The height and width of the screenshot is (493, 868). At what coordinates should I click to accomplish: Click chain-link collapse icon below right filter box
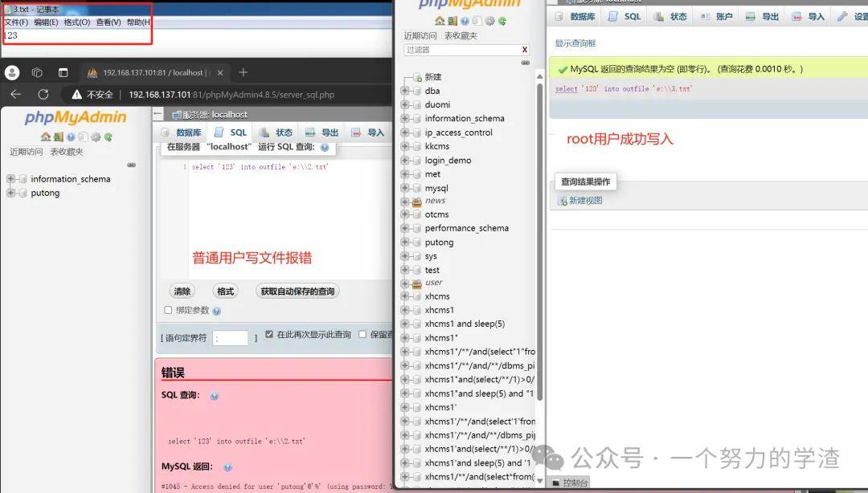point(526,63)
